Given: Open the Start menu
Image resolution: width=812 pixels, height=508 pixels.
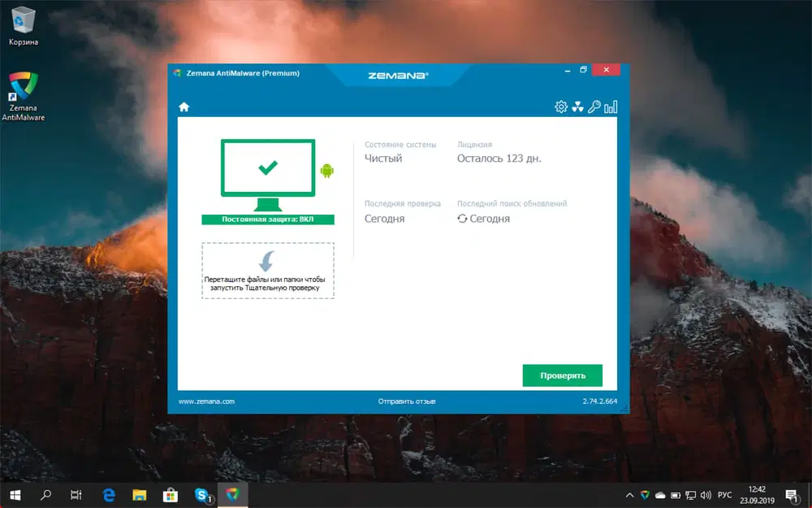Looking at the screenshot, I should pos(15,495).
